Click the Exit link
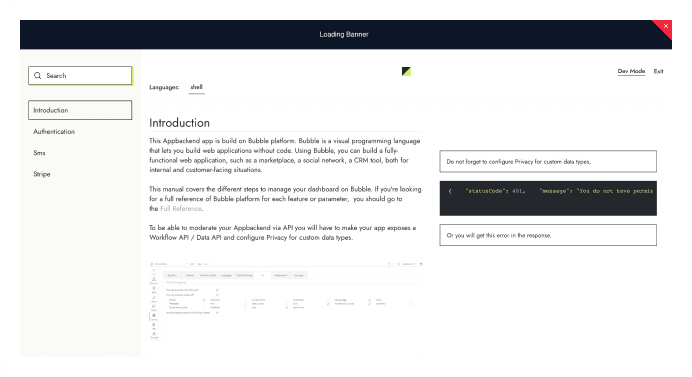 click(658, 71)
